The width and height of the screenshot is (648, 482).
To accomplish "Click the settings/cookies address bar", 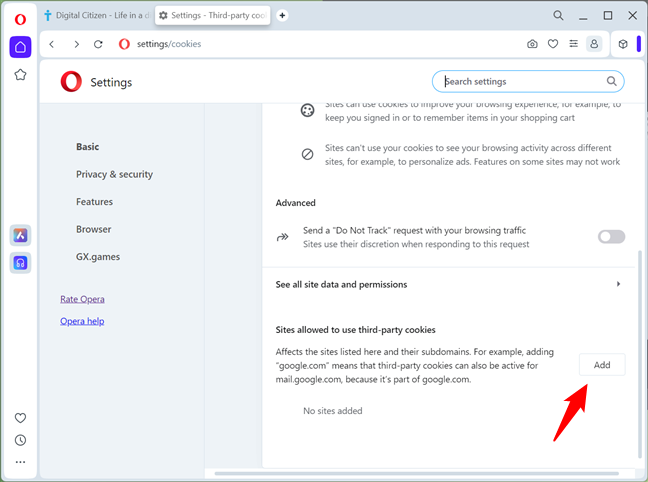I will 169,44.
